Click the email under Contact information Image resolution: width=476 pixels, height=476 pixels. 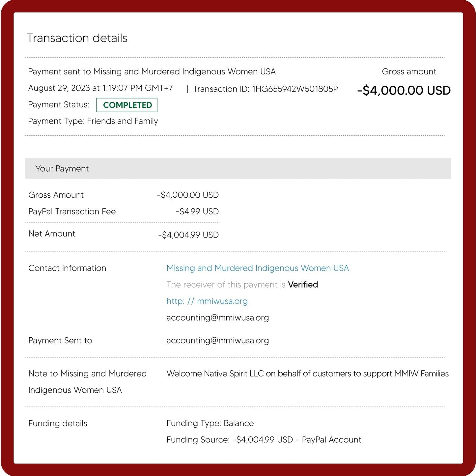pyautogui.click(x=217, y=318)
